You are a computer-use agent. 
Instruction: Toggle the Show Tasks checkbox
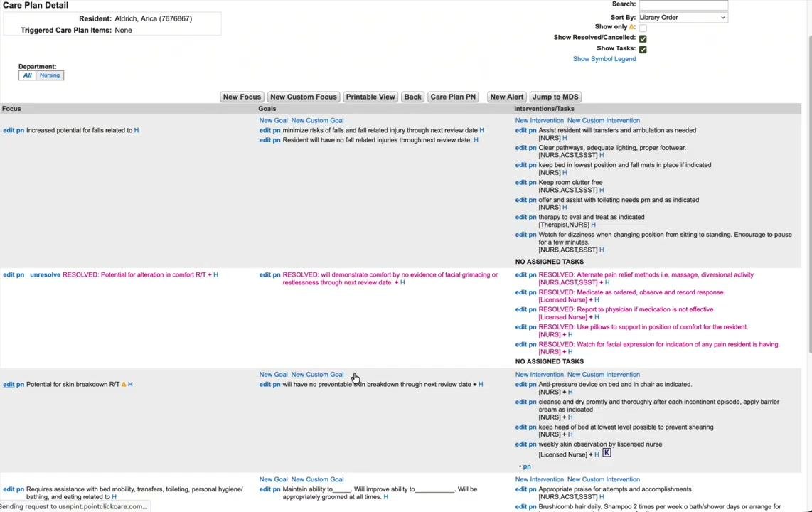643,49
